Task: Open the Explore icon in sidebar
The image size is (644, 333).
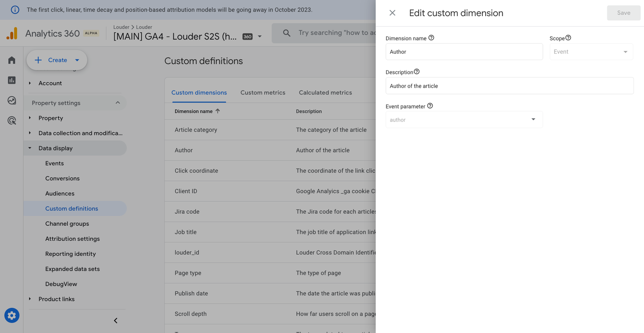Action: pos(12,100)
